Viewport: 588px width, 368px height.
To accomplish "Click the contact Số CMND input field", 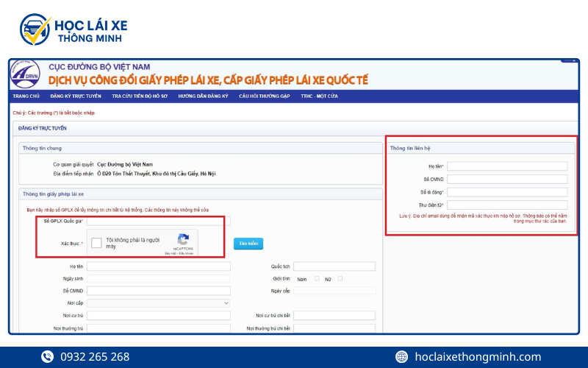I will [x=507, y=179].
